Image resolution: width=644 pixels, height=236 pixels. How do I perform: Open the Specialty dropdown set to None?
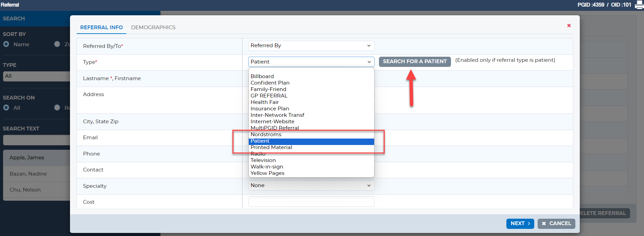pos(311,185)
